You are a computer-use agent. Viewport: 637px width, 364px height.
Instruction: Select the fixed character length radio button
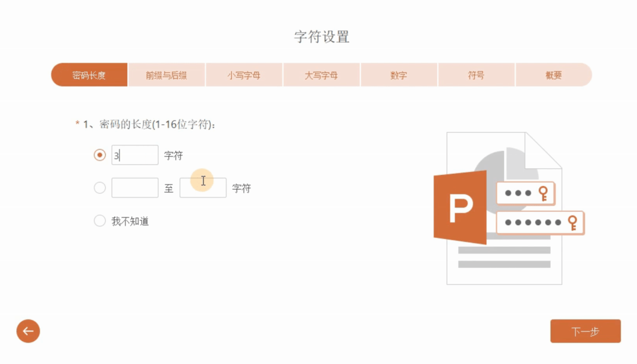[100, 155]
